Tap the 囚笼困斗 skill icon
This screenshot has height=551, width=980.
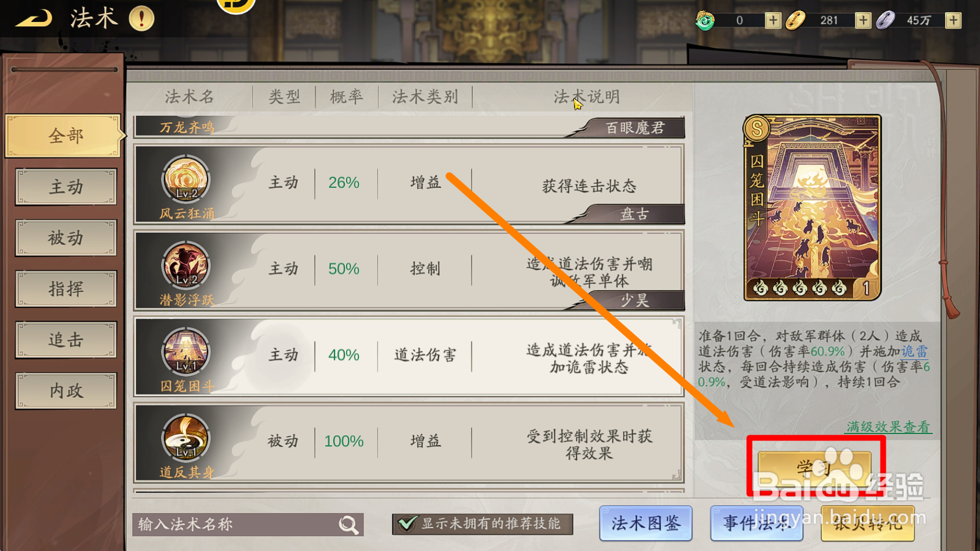coord(186,351)
